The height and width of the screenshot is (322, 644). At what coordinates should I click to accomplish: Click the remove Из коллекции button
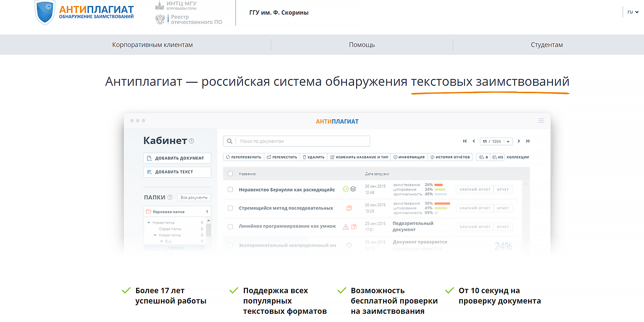pyautogui.click(x=498, y=157)
